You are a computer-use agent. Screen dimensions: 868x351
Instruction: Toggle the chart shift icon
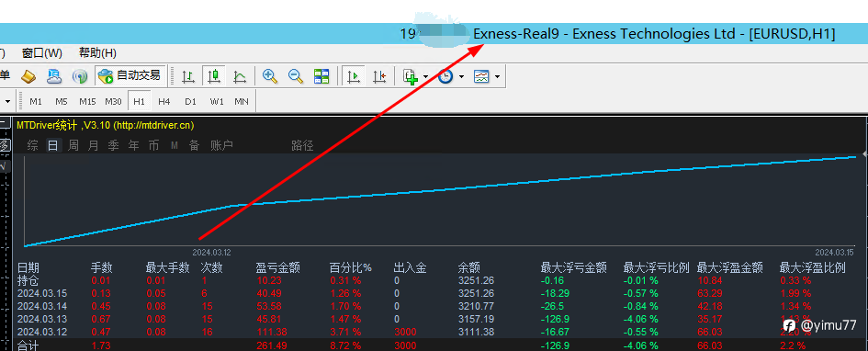379,76
